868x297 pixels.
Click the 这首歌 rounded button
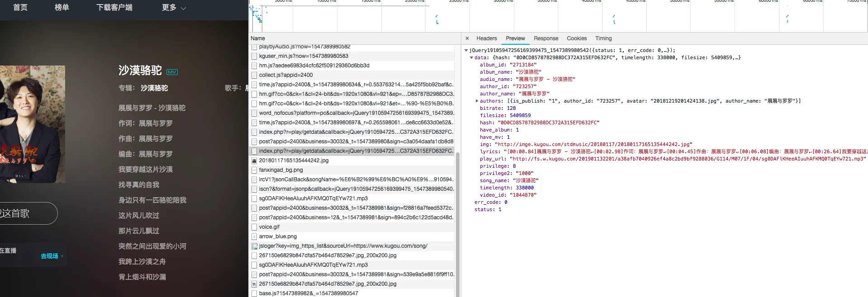(28, 213)
